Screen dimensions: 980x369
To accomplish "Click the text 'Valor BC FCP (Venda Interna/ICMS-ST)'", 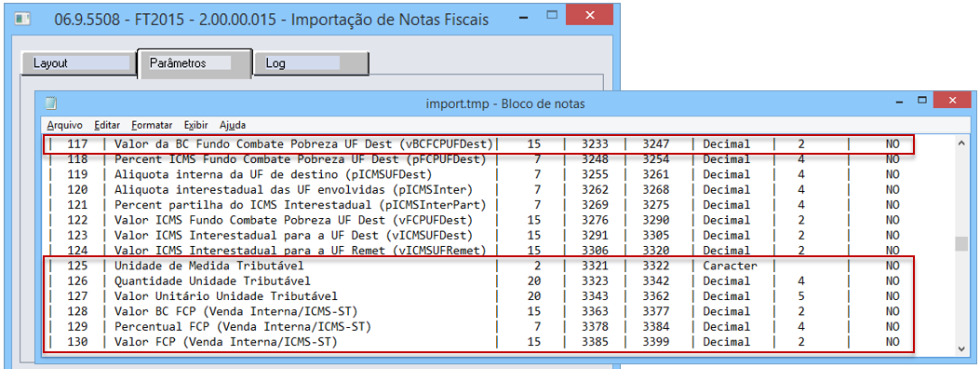I will tap(235, 311).
